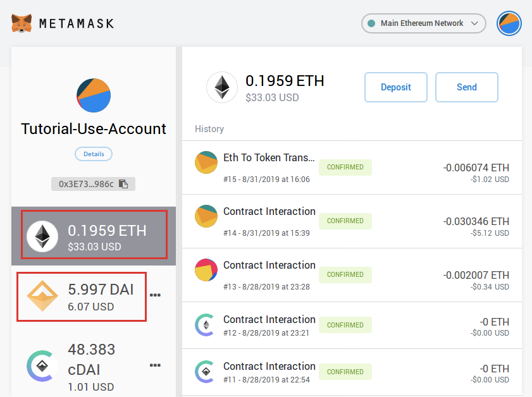
Task: Open Contract Interaction transaction #11
Action: 352,372
